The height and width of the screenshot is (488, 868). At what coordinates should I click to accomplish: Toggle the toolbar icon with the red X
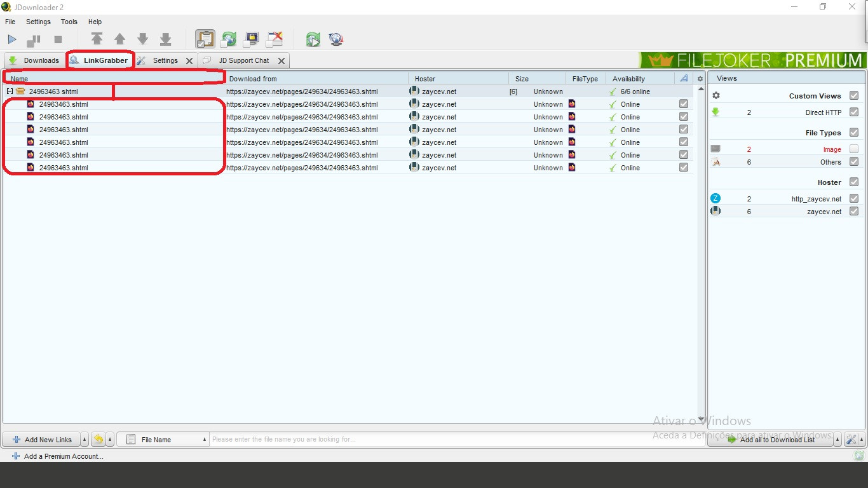pos(275,39)
